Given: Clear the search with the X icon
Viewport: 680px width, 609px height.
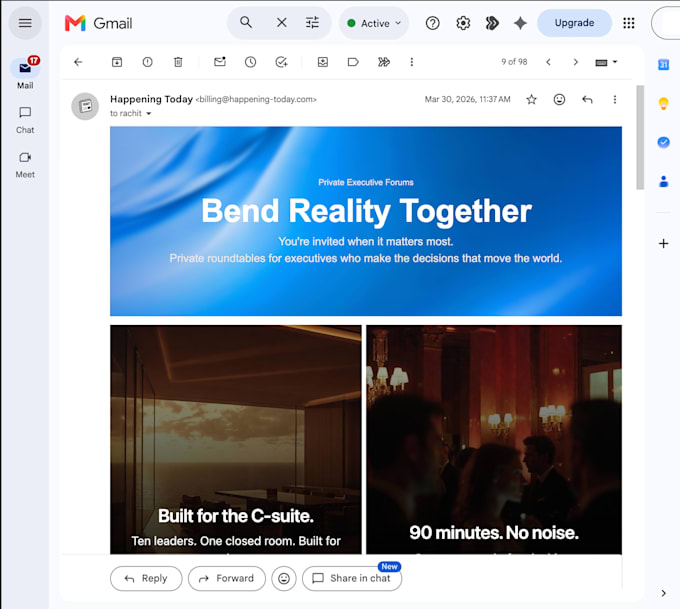Looking at the screenshot, I should click(281, 23).
